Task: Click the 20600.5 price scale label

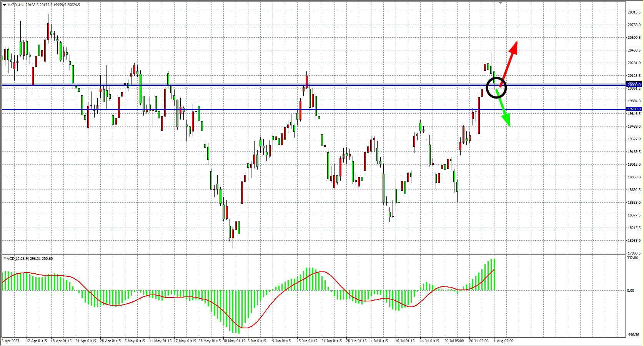Action: tap(634, 38)
